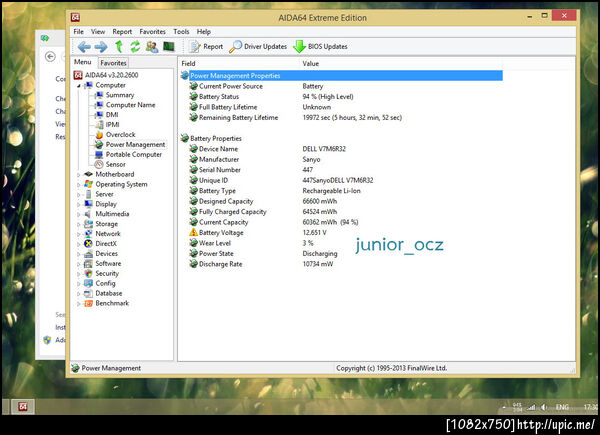Open the Report menu
The height and width of the screenshot is (435, 600).
pos(122,31)
